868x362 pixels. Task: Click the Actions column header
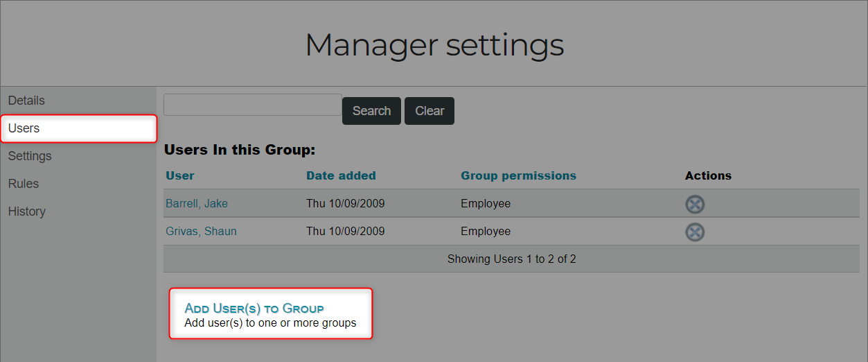coord(708,176)
